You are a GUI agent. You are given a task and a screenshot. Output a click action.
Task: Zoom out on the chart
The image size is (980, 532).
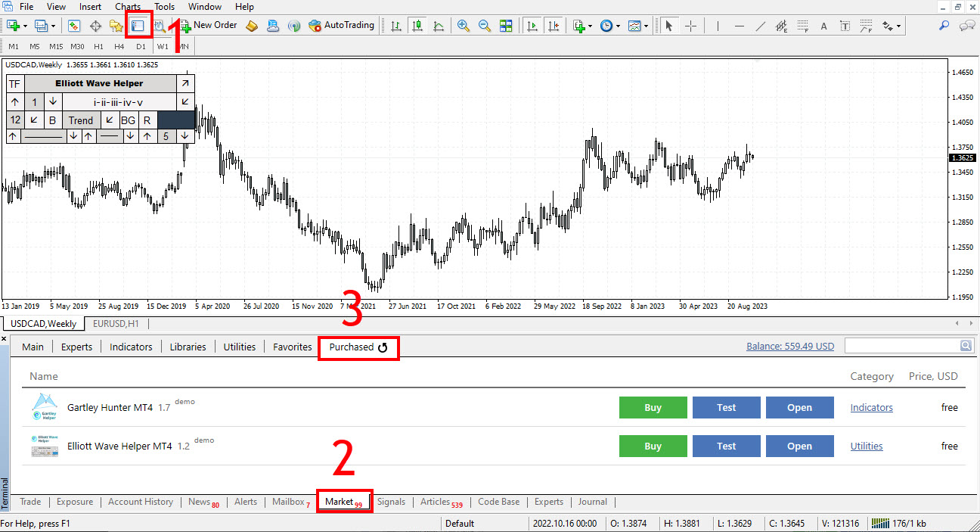(x=485, y=26)
